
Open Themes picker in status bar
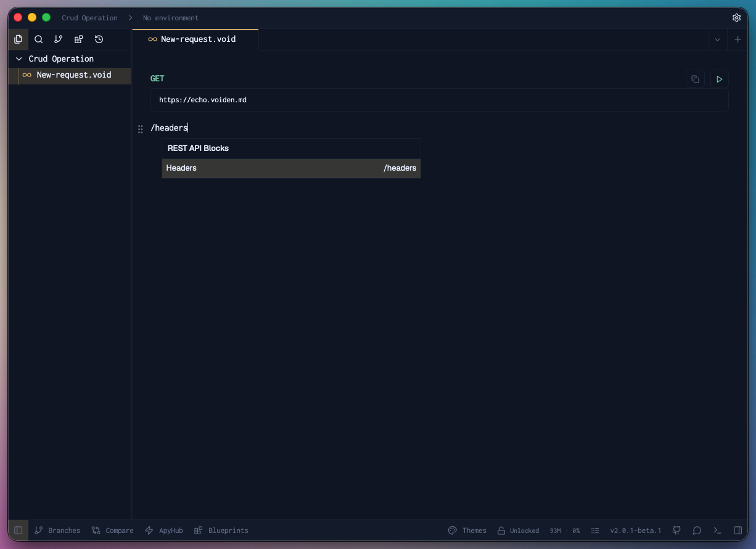tap(467, 531)
